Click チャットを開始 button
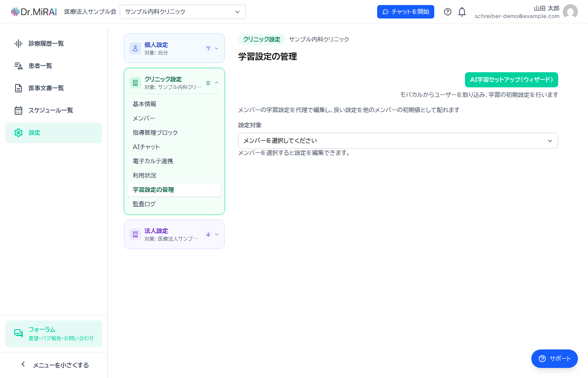 coord(406,12)
